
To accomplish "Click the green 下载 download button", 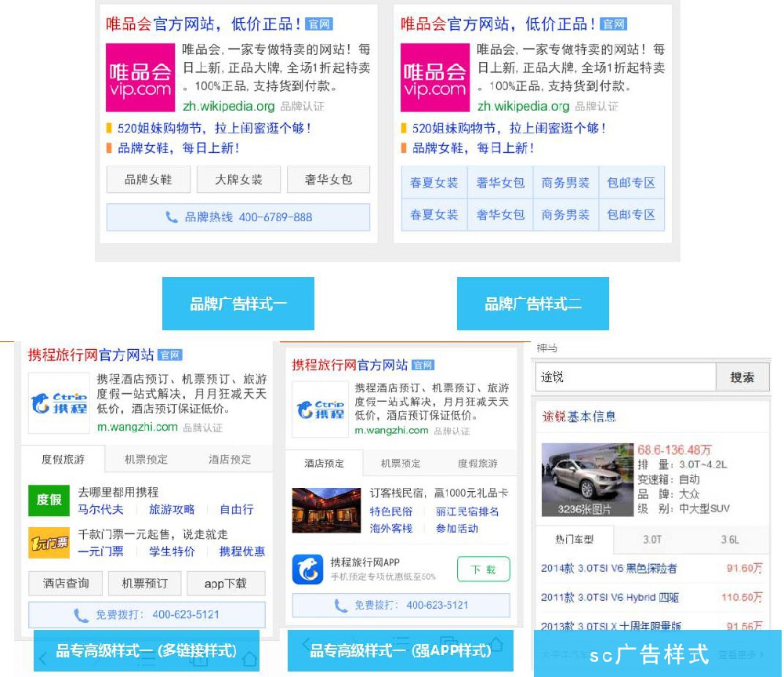I will [484, 570].
